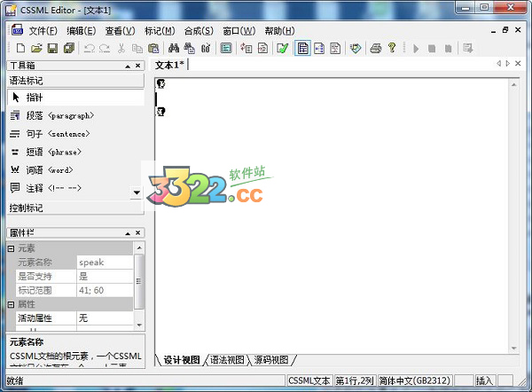Screen dimensions: 532x392
Task: Collapse the 属性 property group
Action: [12, 304]
